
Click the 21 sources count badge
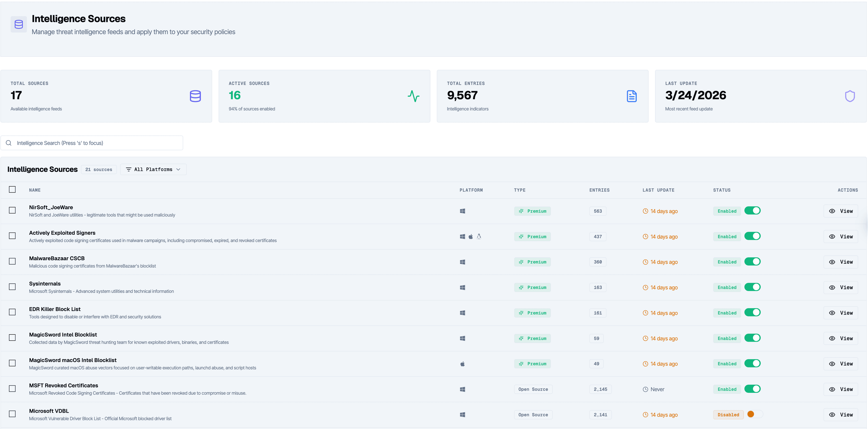[x=98, y=169]
